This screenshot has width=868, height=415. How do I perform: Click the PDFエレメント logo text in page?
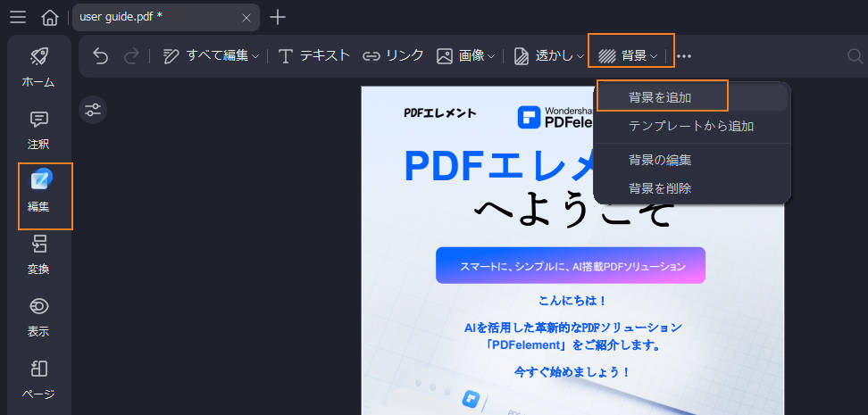click(439, 112)
